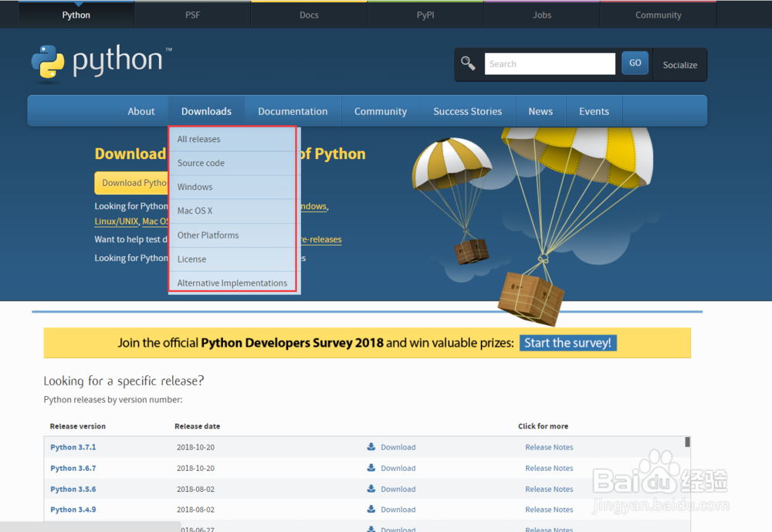Open Release Notes for Python 3.6.7
Viewport: 772px width, 532px height.
(x=549, y=468)
